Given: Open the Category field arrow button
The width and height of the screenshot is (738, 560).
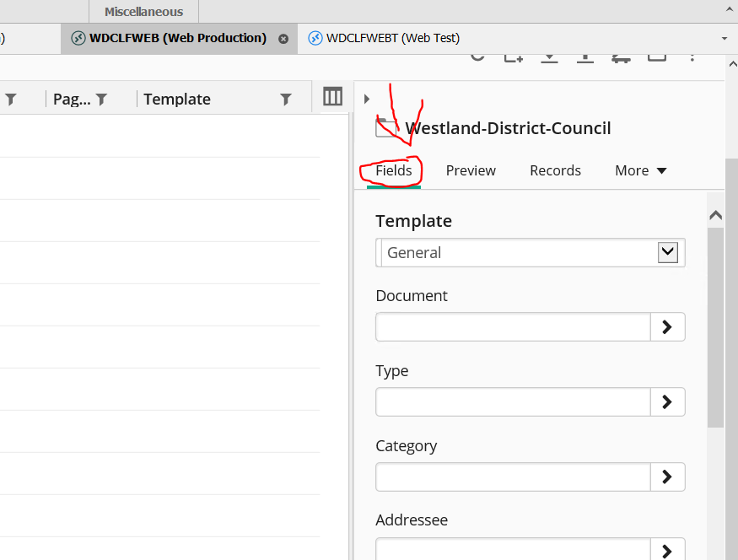Looking at the screenshot, I should click(x=667, y=477).
